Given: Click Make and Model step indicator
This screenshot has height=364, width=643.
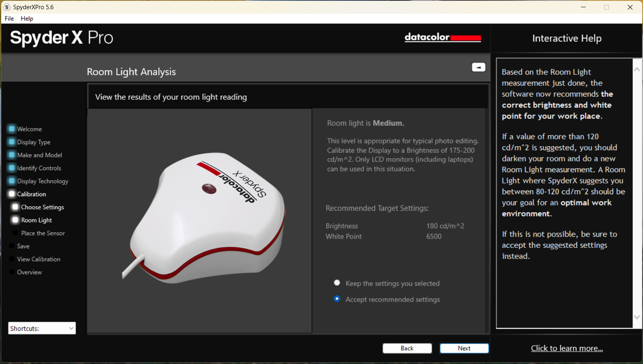Looking at the screenshot, I should tap(12, 155).
